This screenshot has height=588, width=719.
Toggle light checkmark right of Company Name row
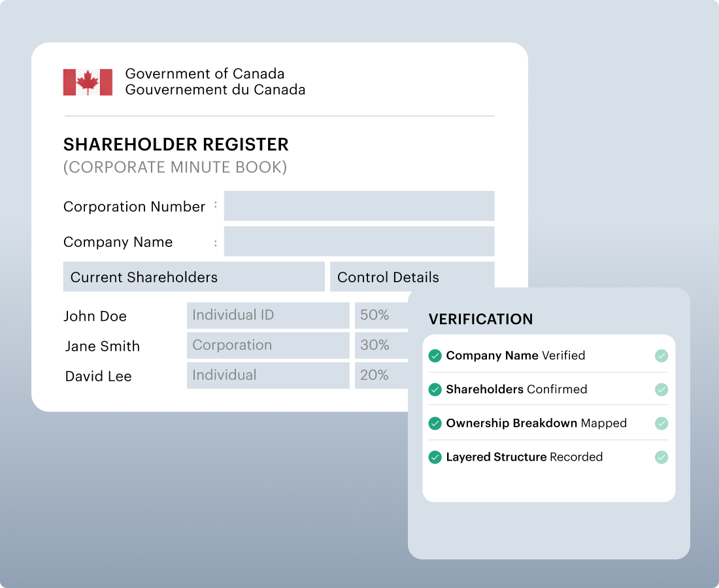point(661,356)
